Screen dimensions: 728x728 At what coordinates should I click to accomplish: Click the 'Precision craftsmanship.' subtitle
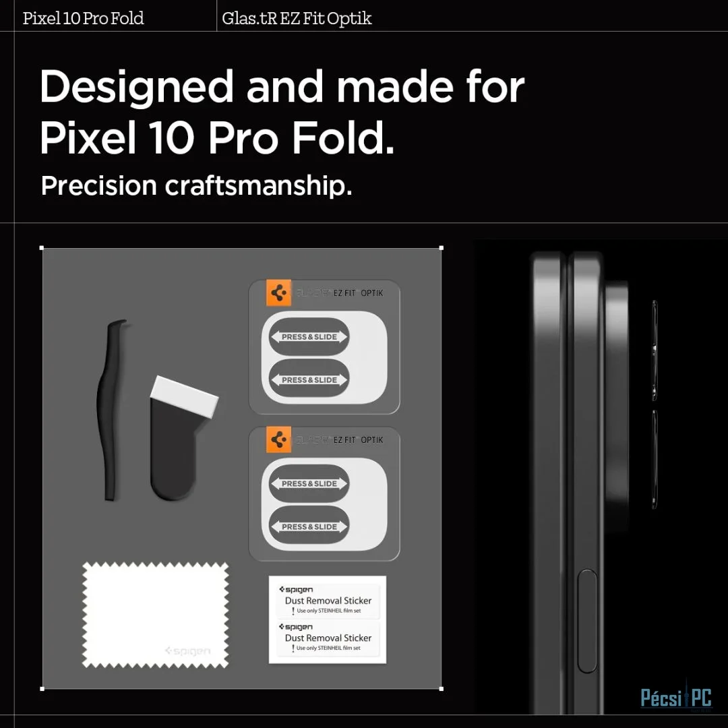[x=196, y=186]
